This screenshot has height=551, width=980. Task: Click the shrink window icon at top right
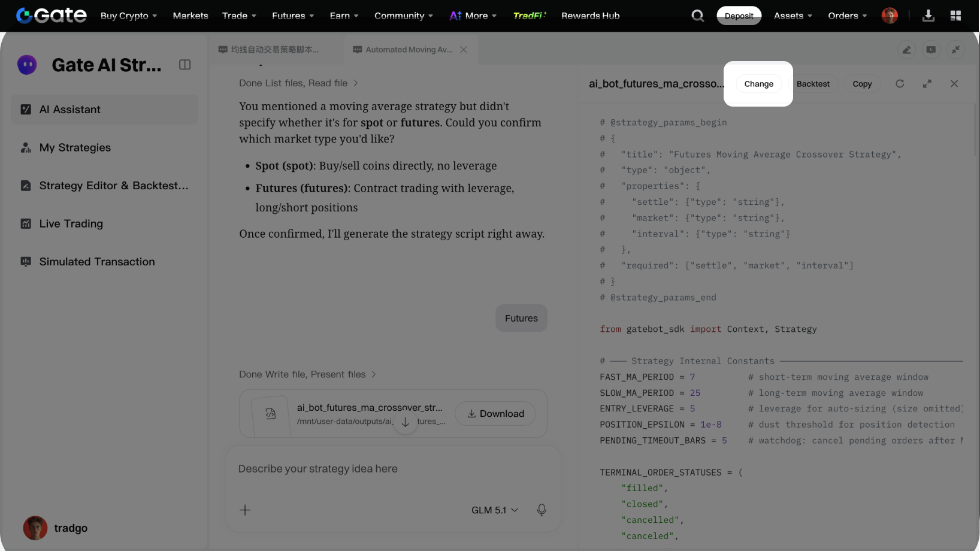pos(955,50)
